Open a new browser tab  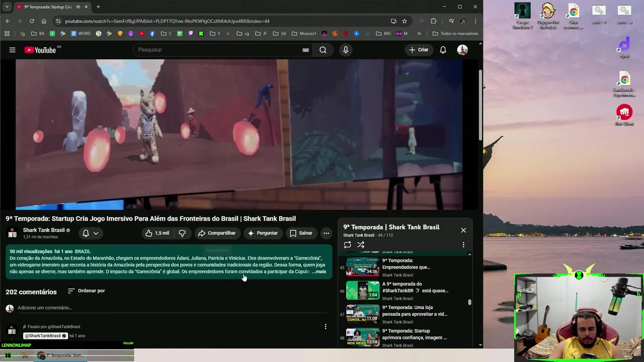pyautogui.click(x=98, y=7)
